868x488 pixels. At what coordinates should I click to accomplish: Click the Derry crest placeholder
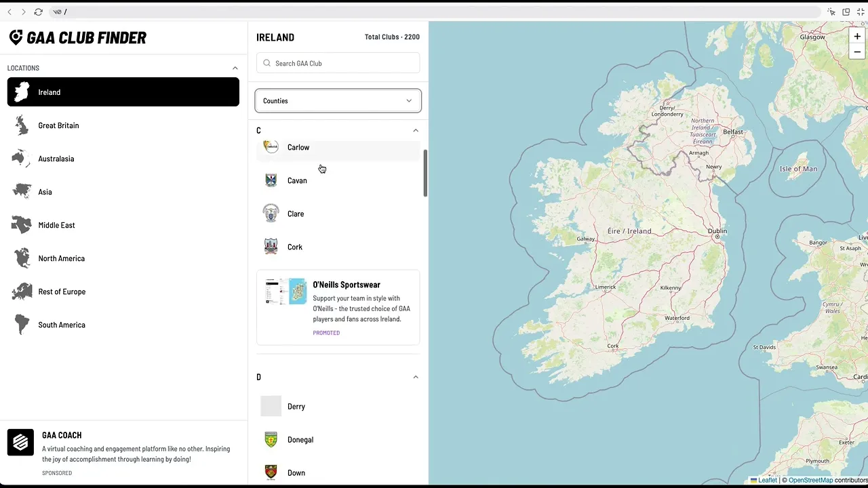point(271,407)
